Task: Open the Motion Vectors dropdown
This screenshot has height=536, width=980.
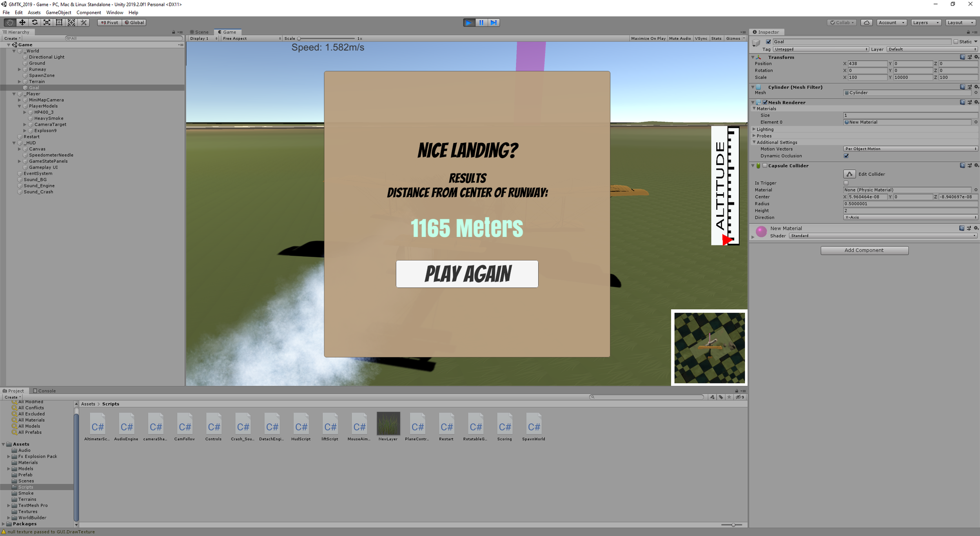Action: [910, 149]
